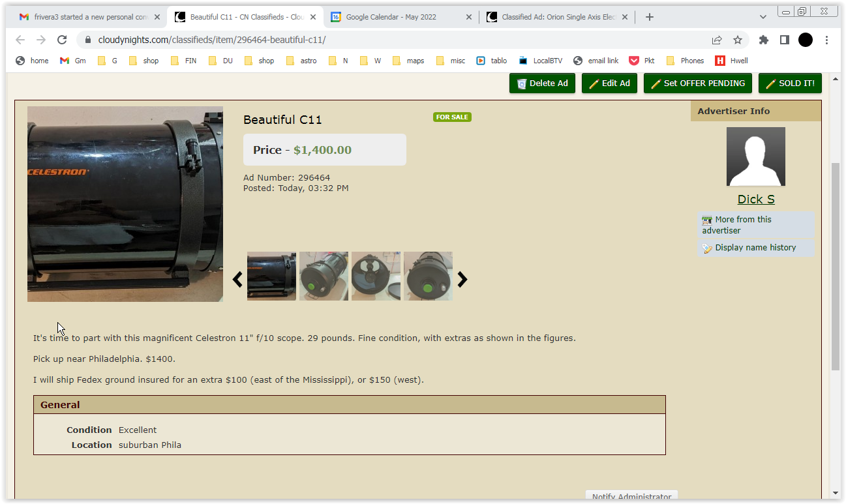Open Display name history
The height and width of the screenshot is (504, 846).
tap(756, 248)
